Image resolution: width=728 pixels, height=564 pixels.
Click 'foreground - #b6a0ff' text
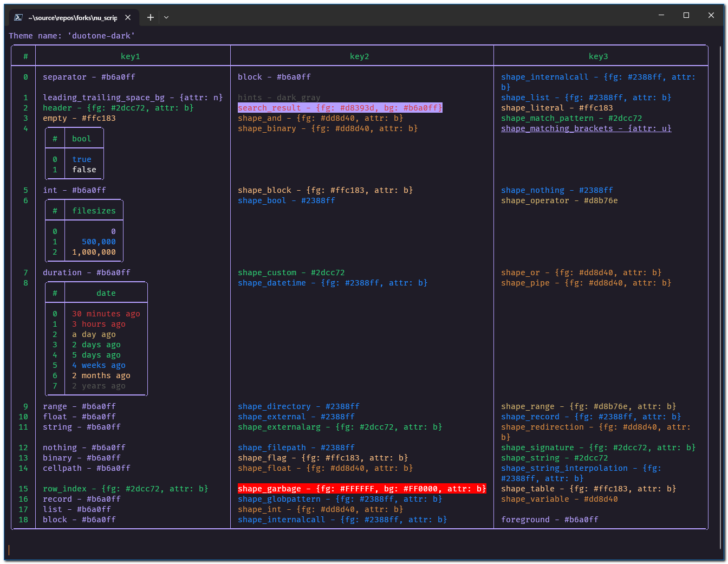[550, 520]
